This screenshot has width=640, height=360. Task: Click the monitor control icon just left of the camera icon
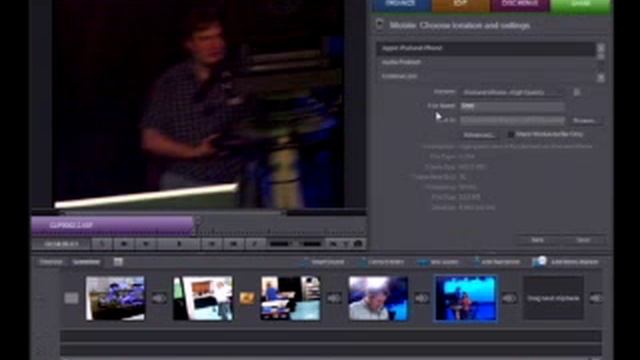click(346, 244)
